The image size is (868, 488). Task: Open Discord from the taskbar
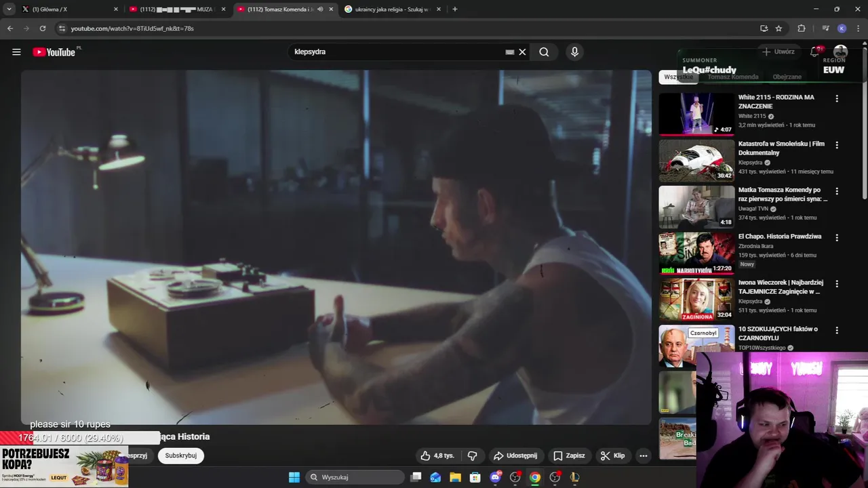pyautogui.click(x=496, y=477)
